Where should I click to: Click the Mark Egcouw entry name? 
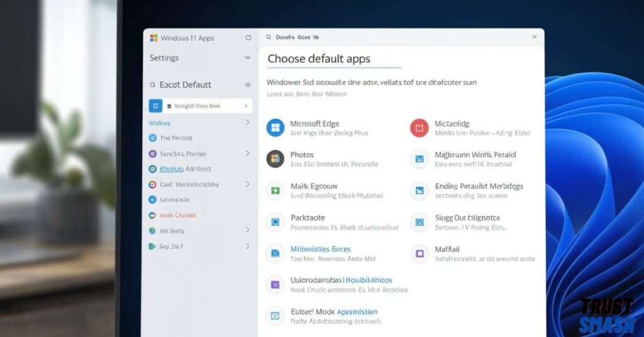point(314,186)
